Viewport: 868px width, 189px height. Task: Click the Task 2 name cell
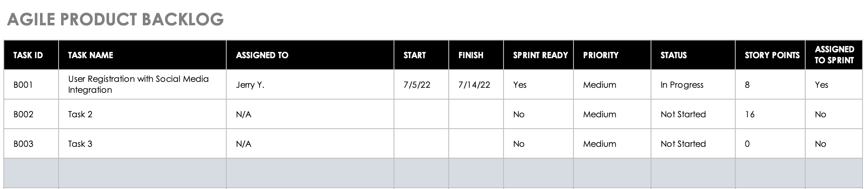pos(80,114)
